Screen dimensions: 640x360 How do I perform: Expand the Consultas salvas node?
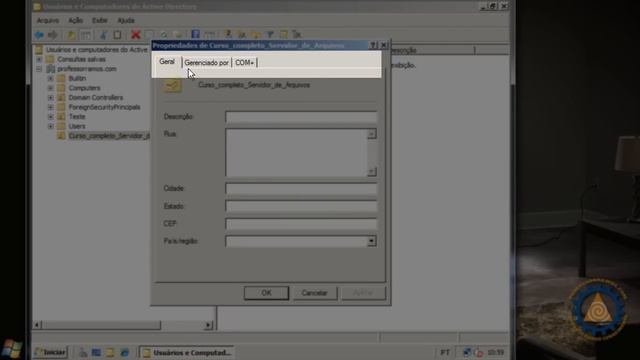pos(39,59)
